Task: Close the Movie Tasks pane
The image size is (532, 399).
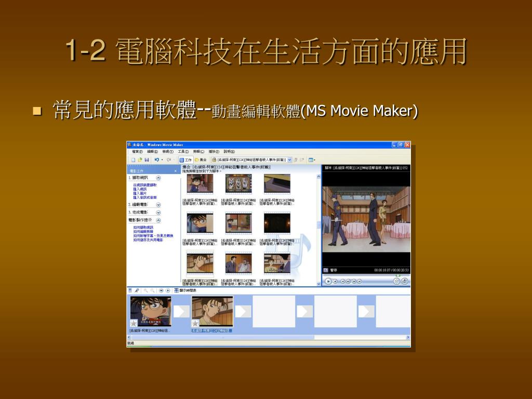Action: pos(176,171)
